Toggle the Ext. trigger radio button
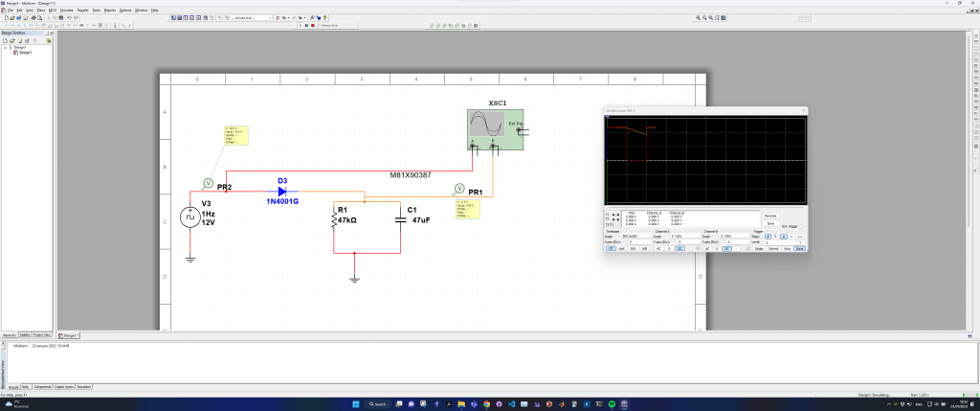980x411 pixels. pyautogui.click(x=801, y=226)
